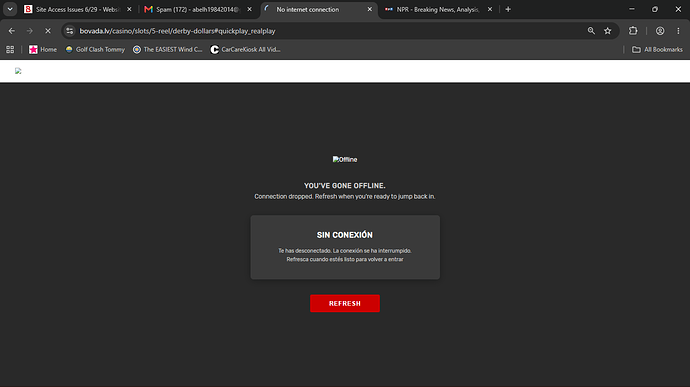
Task: View site information icon in address bar
Action: (70, 31)
